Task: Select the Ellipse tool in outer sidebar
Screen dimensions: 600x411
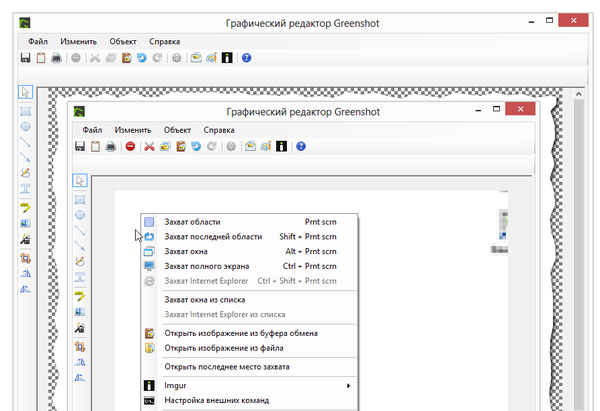Action: [x=25, y=127]
